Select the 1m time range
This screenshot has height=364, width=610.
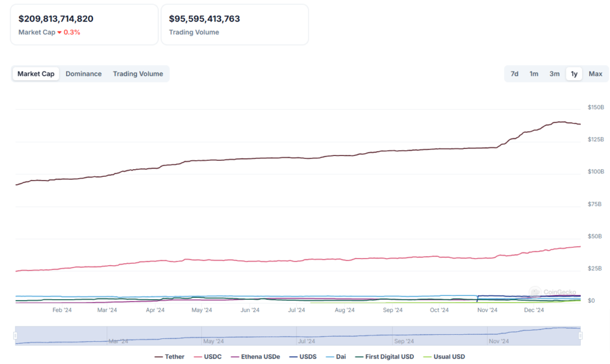pyautogui.click(x=534, y=74)
